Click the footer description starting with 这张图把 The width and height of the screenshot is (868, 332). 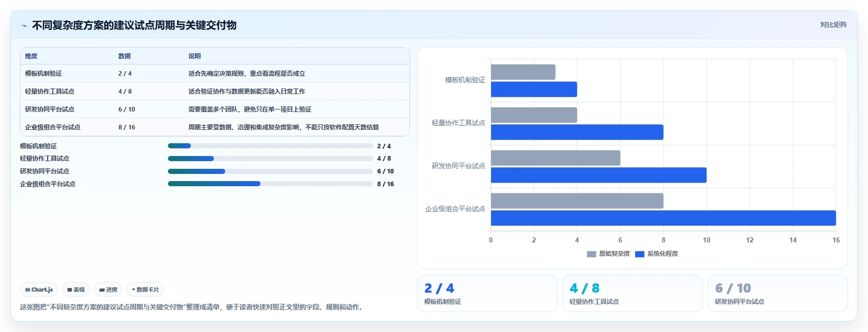pos(192,307)
